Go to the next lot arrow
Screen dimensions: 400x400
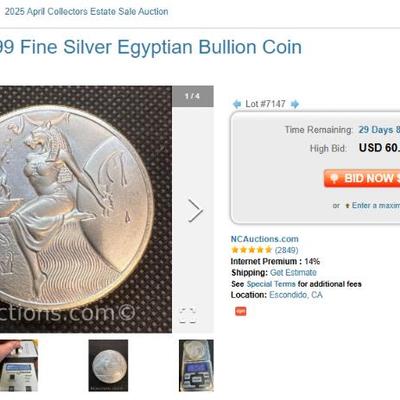(x=295, y=104)
